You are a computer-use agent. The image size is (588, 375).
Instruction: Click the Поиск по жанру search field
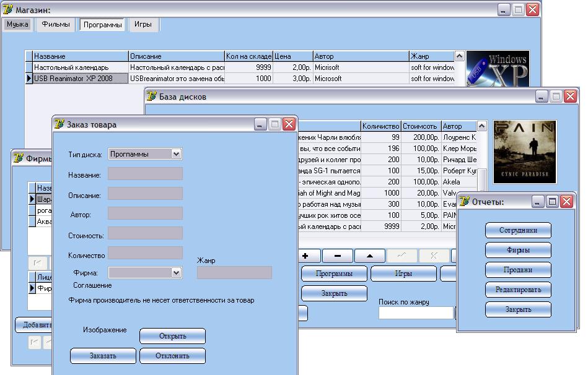click(x=415, y=313)
